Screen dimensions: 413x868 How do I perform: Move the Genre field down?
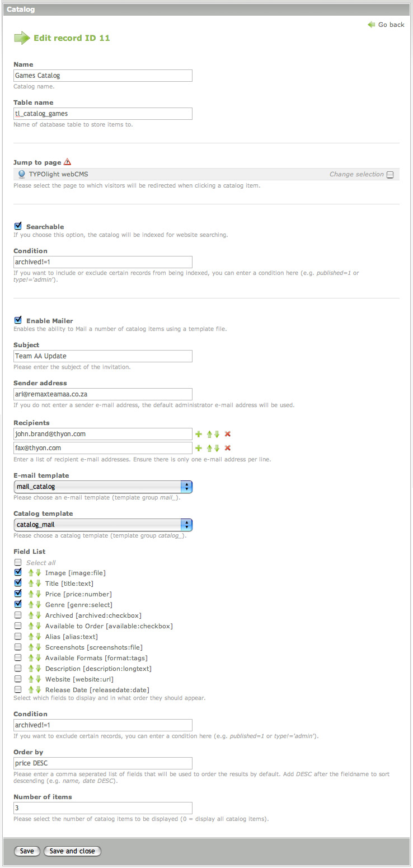click(39, 605)
